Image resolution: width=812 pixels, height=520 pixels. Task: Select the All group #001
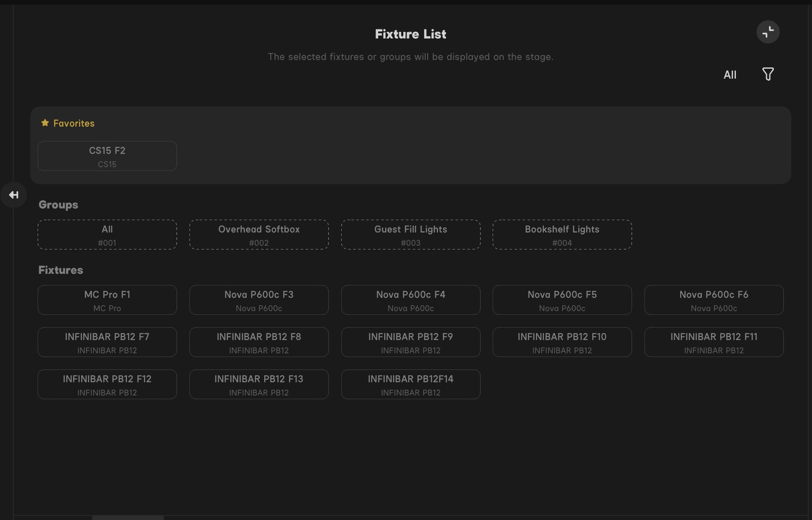click(107, 234)
